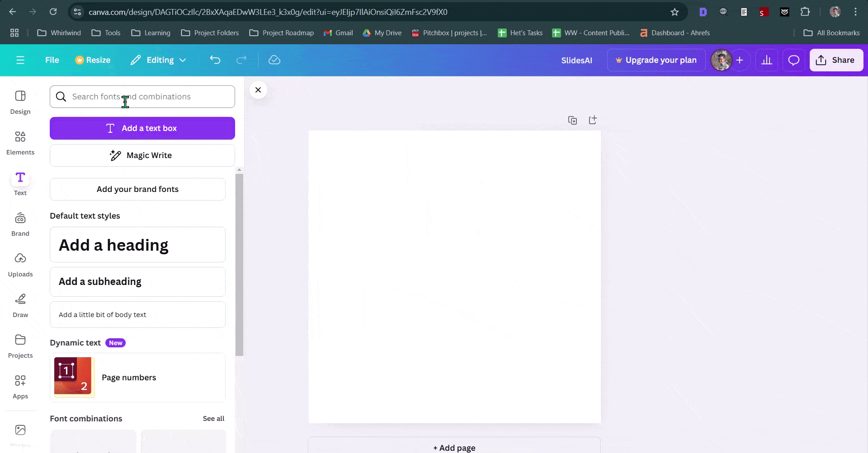Click Upgrade your plan
The image size is (868, 453).
click(x=656, y=60)
